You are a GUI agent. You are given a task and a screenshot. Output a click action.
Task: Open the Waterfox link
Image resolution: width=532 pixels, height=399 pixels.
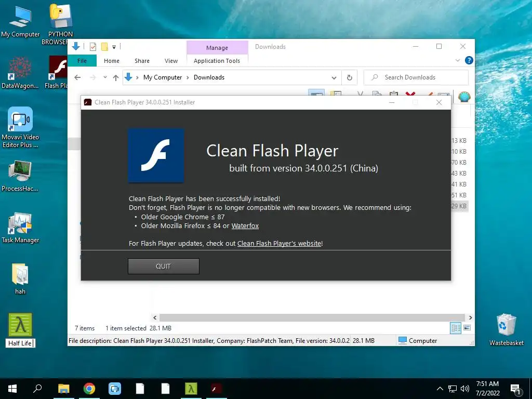pyautogui.click(x=245, y=226)
